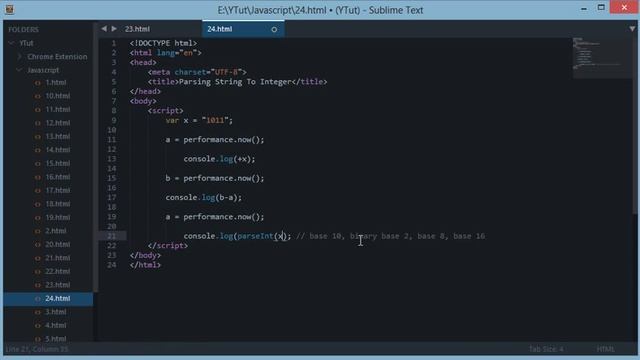The height and width of the screenshot is (360, 640).
Task: Open 12.html in the sidebar
Action: [58, 123]
